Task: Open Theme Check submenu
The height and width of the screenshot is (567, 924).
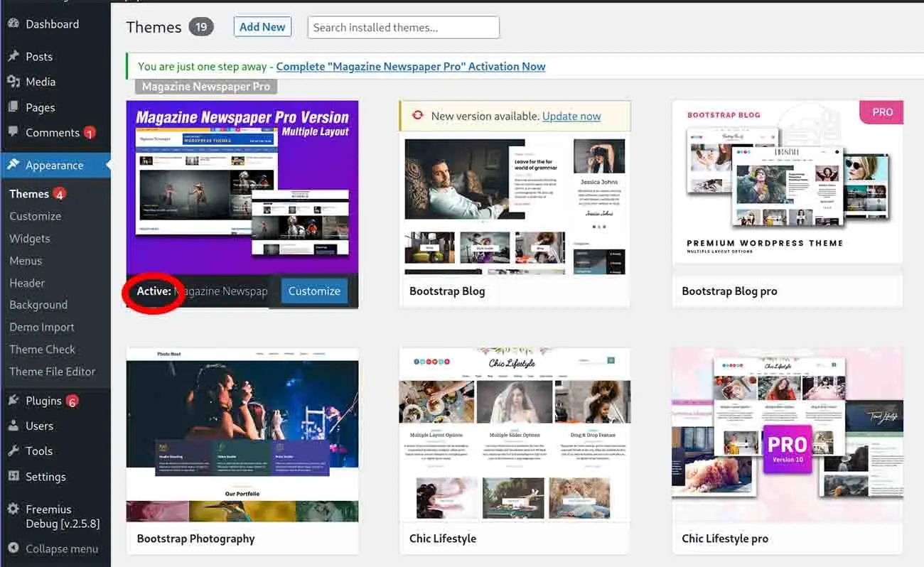Action: click(x=42, y=349)
